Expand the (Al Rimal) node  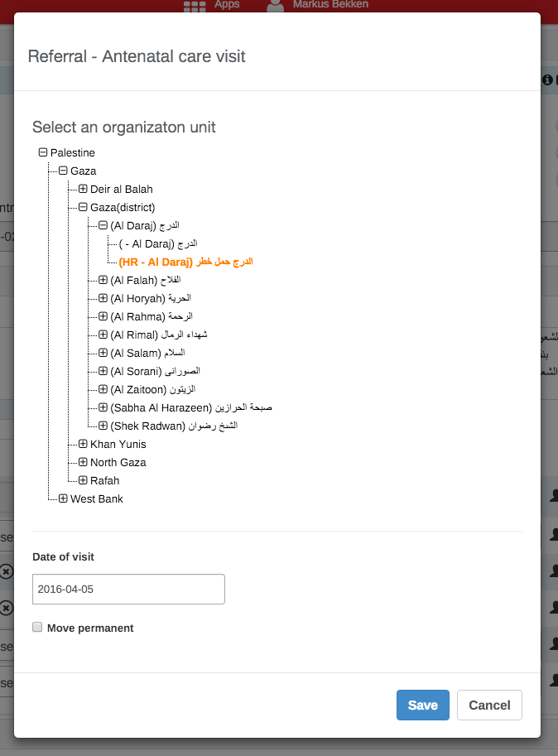(103, 335)
